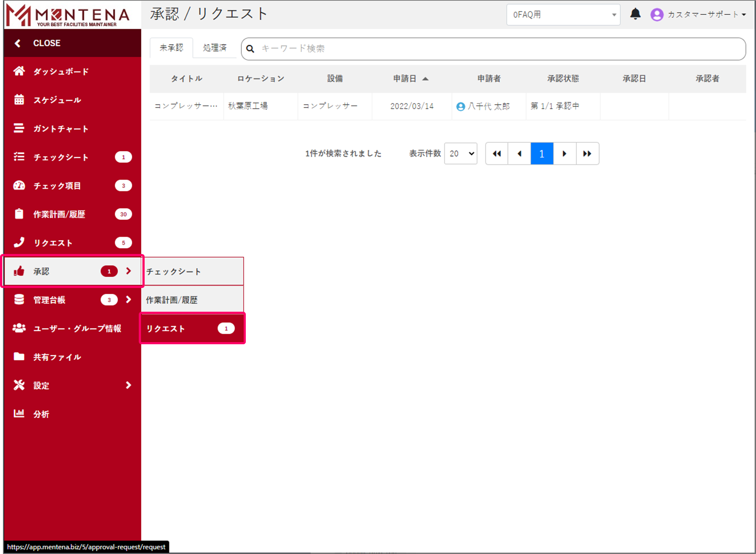The height and width of the screenshot is (554, 756).
Task: Open display count dropdown showing 20
Action: [461, 153]
